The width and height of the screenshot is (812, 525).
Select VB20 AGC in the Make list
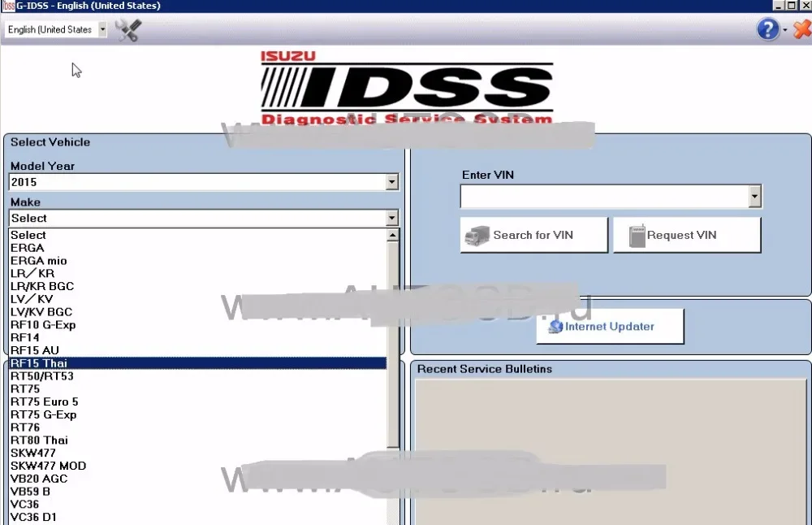click(197, 479)
